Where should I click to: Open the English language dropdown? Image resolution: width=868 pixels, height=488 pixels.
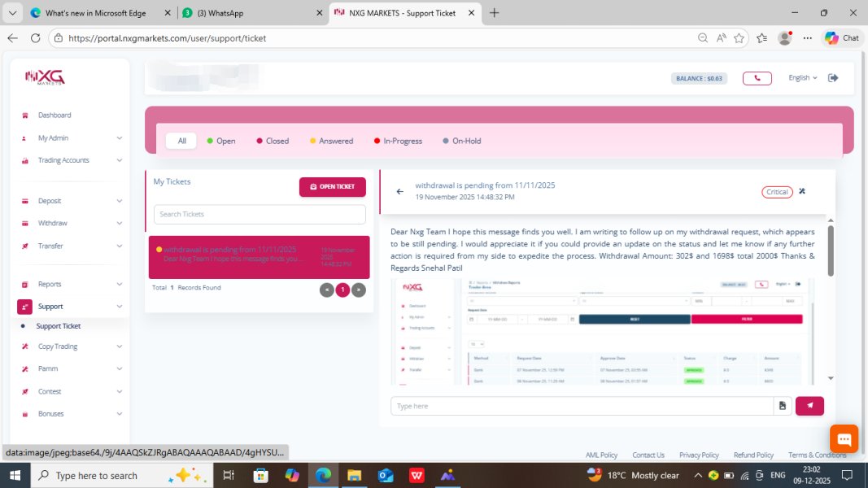(803, 78)
